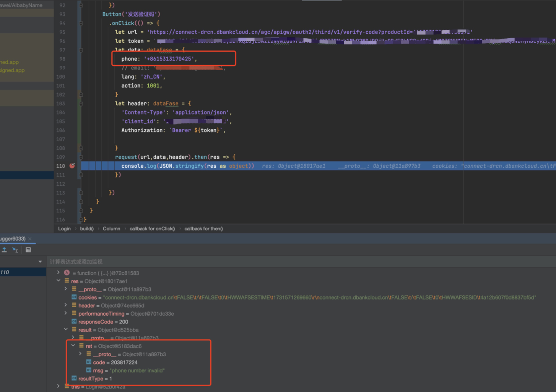Collapse the res variable node

click(59, 281)
